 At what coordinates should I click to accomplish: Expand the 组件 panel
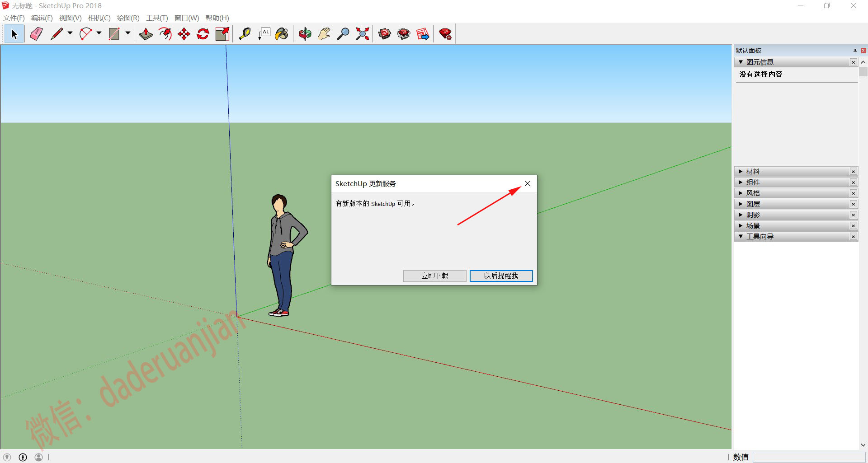[x=741, y=182]
